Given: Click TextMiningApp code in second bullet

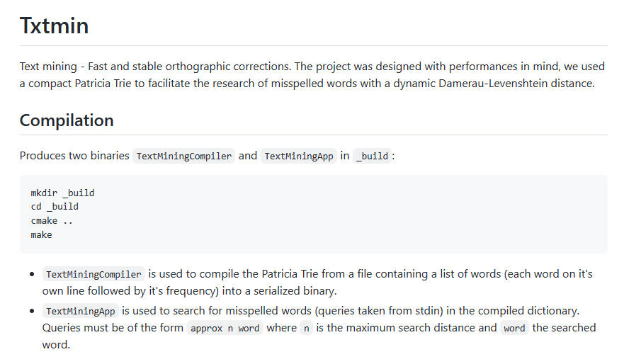Looking at the screenshot, I should pos(81,311).
